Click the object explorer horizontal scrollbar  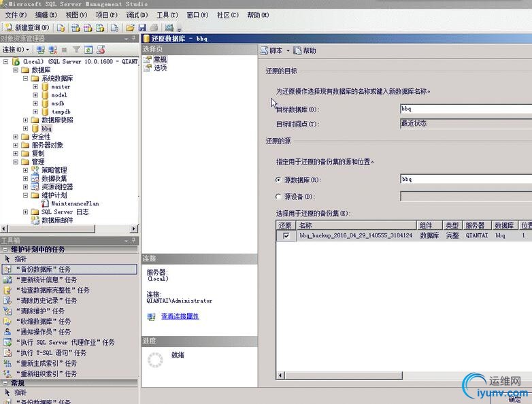click(69, 229)
